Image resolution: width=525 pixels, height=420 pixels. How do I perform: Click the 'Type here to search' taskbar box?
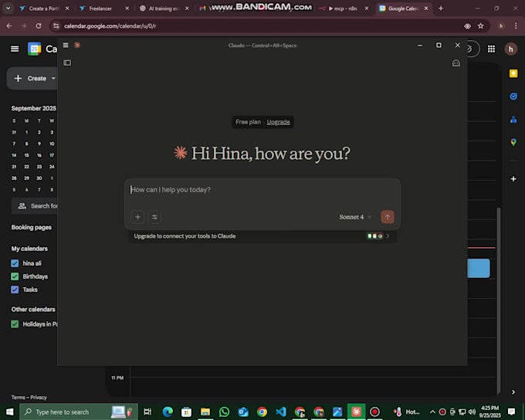pyautogui.click(x=79, y=412)
